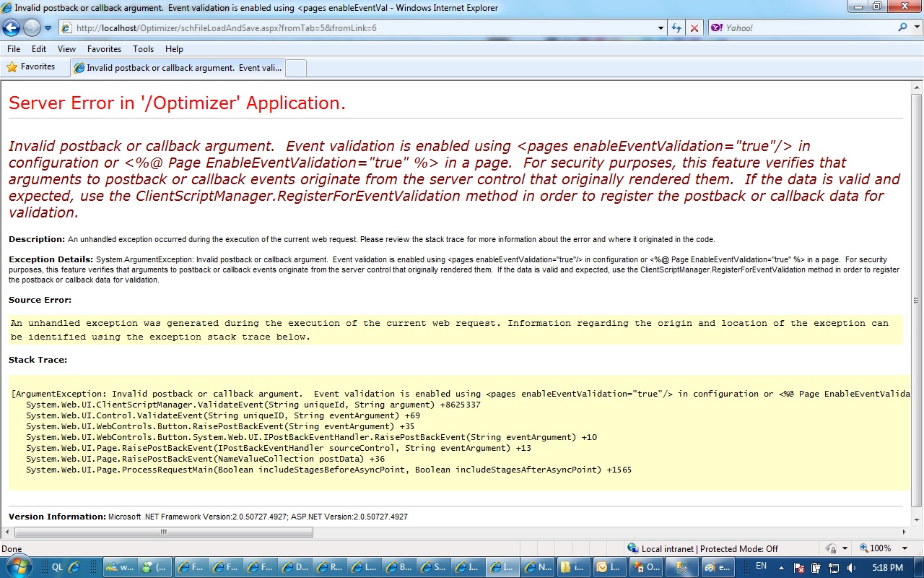Click the EN language indicator
924x578 pixels.
click(761, 566)
